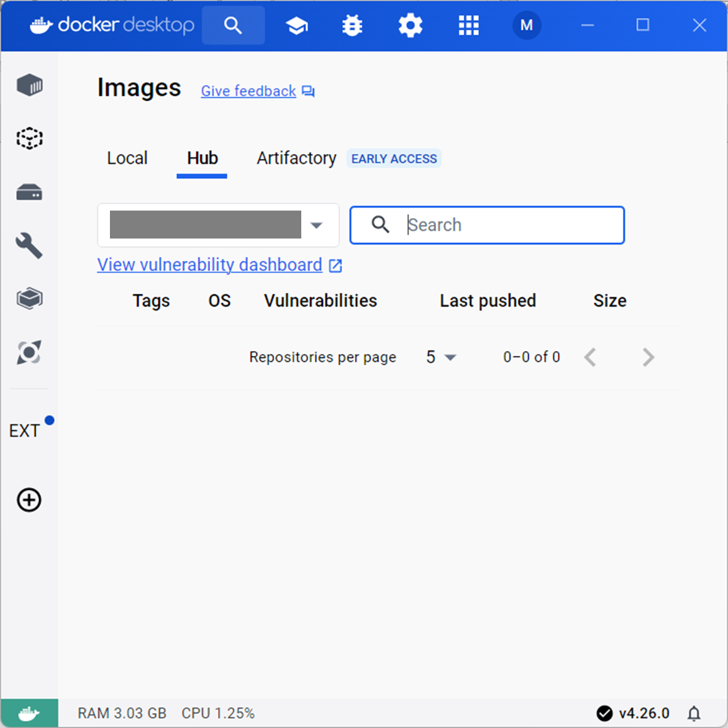Open the EXT extensions entry

25,430
